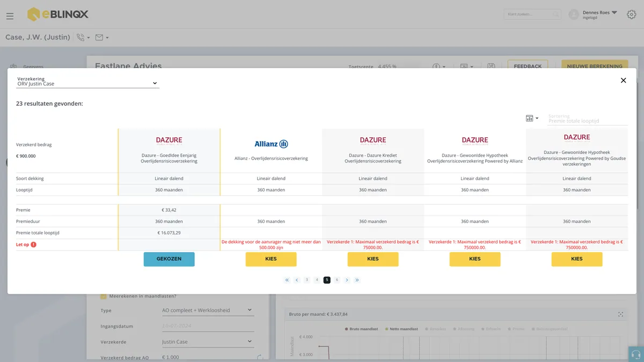Click current results page 5
Image resolution: width=644 pixels, height=362 pixels.
click(x=327, y=280)
